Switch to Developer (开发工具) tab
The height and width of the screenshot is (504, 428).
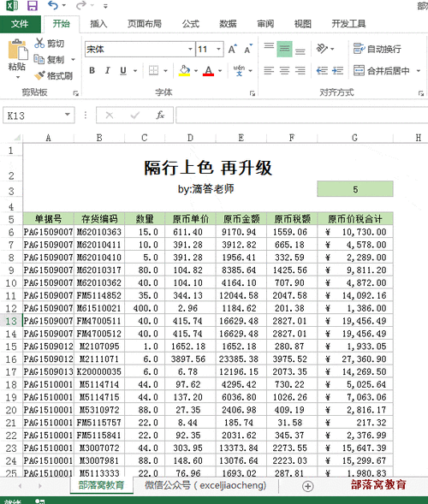(348, 24)
